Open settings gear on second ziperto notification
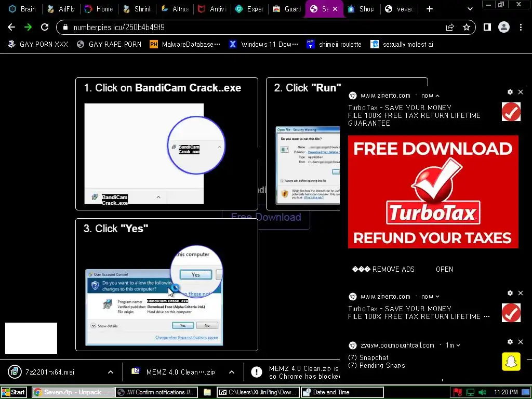 coord(510,293)
